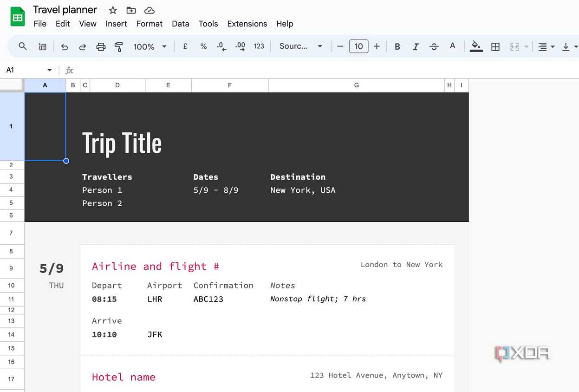Click the toolbar icon next to search
The image size is (579, 392).
point(42,46)
